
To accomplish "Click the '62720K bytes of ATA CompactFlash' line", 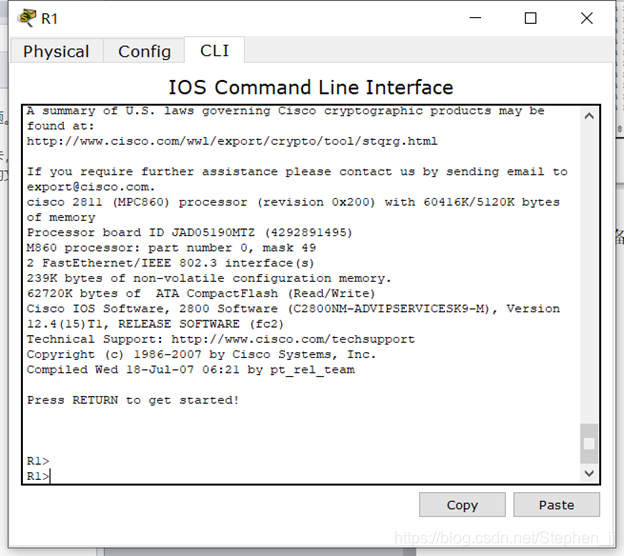I will [x=201, y=293].
